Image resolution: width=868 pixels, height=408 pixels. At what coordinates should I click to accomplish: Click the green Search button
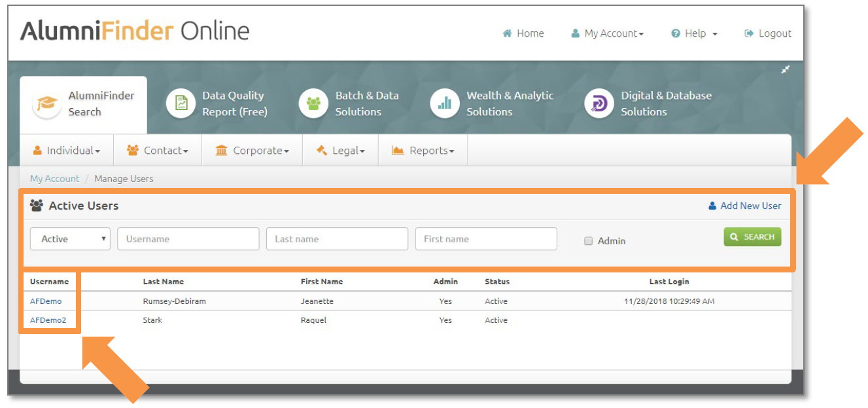point(752,237)
